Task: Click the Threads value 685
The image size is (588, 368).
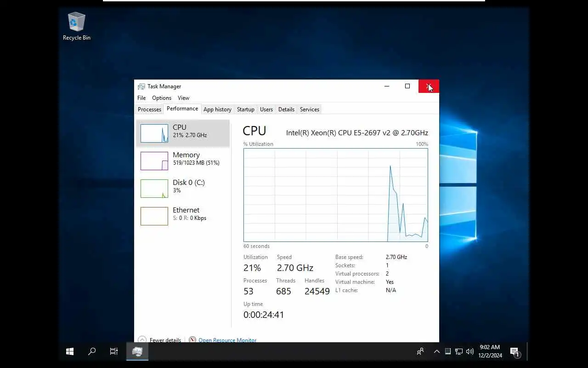Action: tap(283, 291)
